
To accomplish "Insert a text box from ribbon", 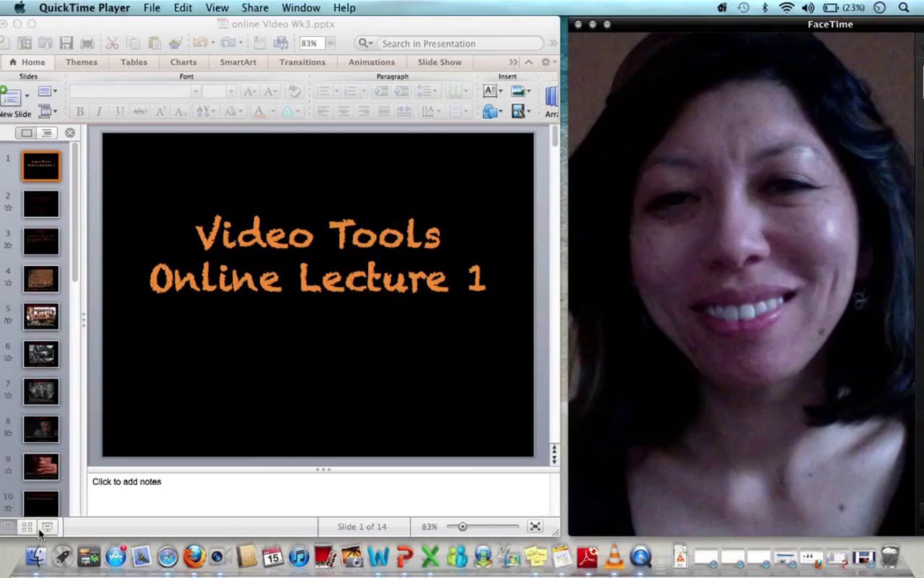I will (490, 91).
